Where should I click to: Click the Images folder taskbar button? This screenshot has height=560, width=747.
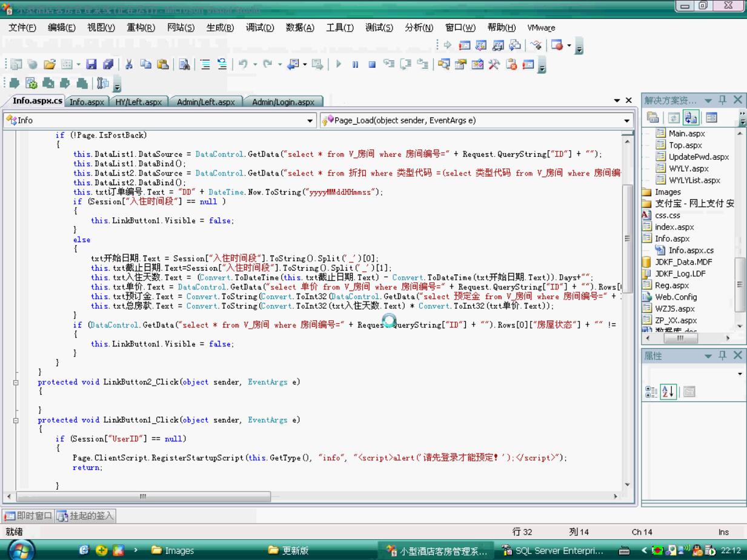point(173,550)
